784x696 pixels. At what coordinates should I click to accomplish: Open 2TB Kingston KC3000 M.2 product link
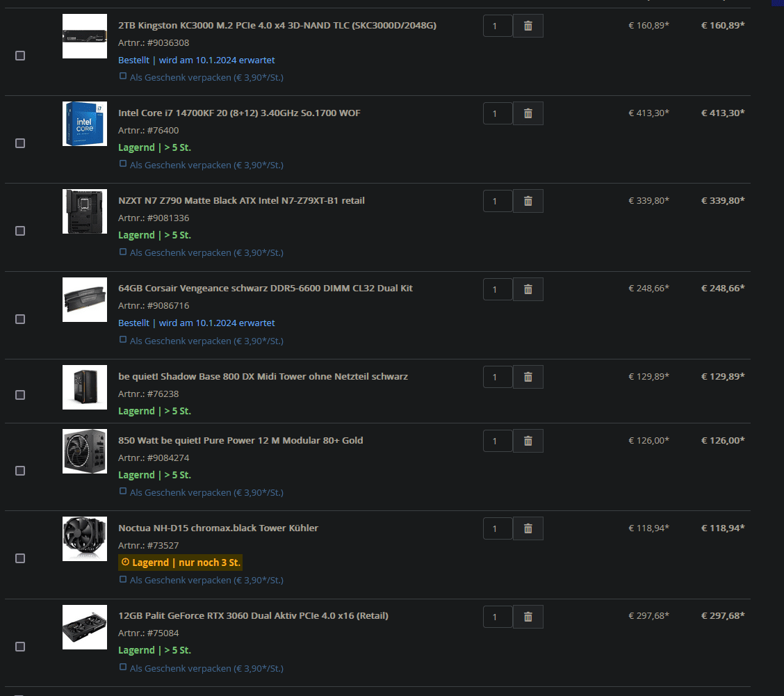point(277,26)
